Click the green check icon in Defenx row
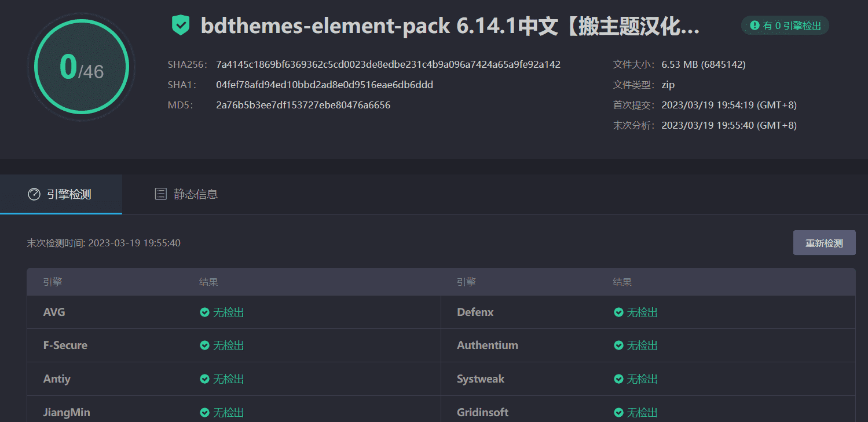The width and height of the screenshot is (868, 422). click(x=618, y=312)
